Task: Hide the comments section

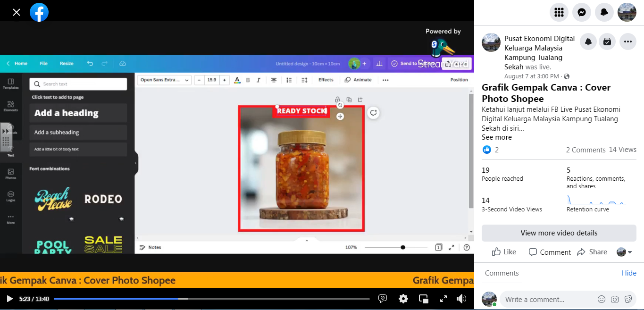Action: coord(629,273)
